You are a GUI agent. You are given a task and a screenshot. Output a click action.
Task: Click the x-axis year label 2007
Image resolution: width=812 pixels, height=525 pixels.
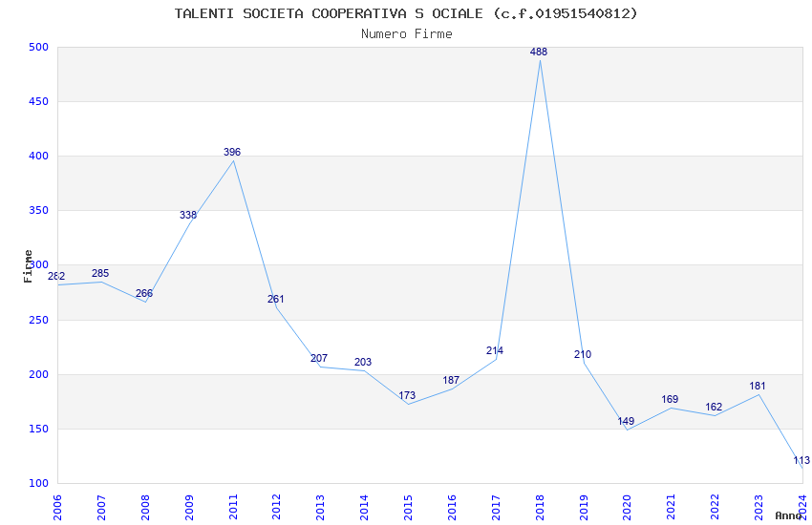coord(101,508)
